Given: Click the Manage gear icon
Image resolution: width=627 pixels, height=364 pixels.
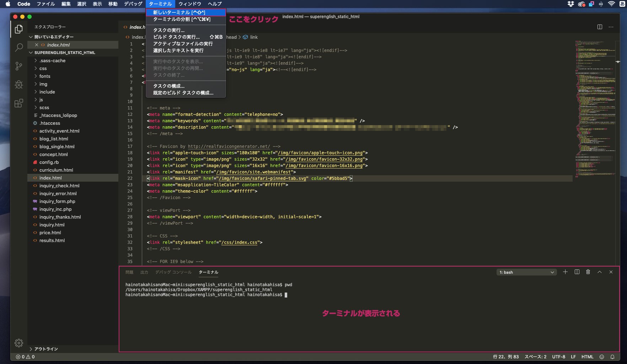Looking at the screenshot, I should [19, 343].
